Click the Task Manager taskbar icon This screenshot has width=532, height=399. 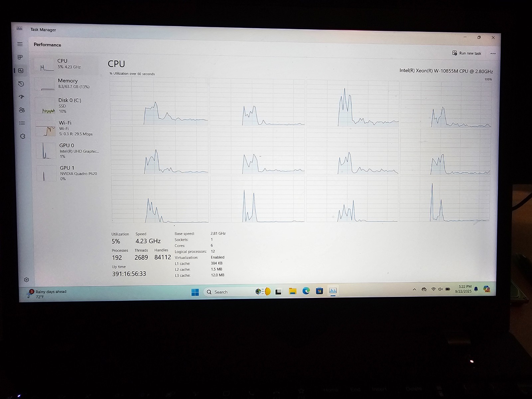tap(333, 291)
